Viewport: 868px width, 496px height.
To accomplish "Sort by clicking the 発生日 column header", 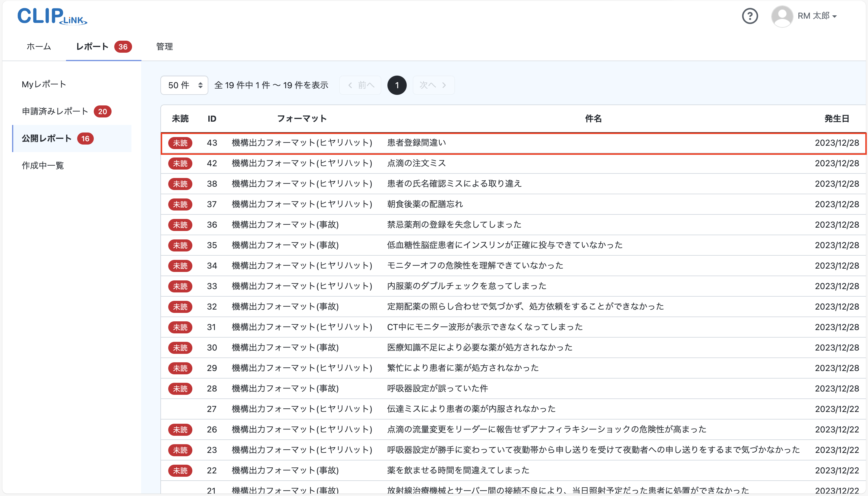I will pyautogui.click(x=837, y=119).
